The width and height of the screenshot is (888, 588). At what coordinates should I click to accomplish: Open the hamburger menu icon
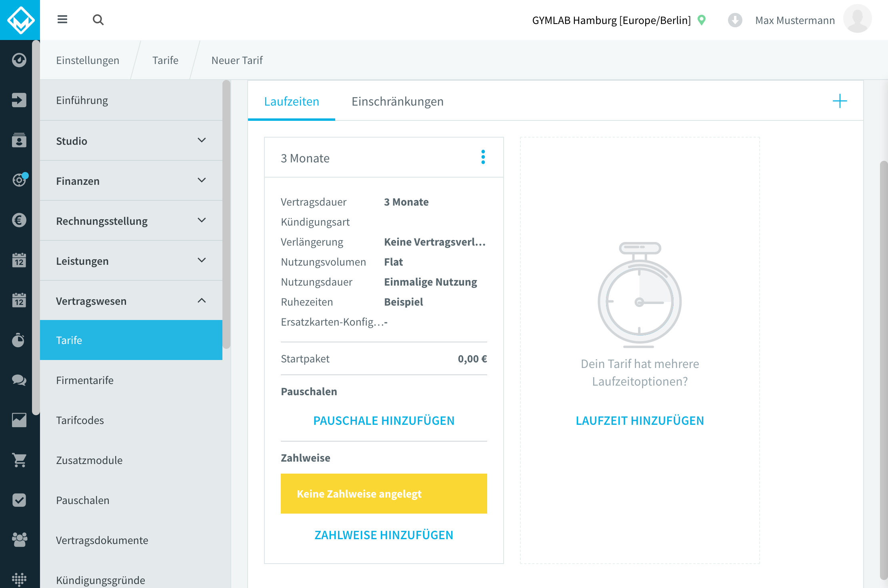tap(62, 20)
